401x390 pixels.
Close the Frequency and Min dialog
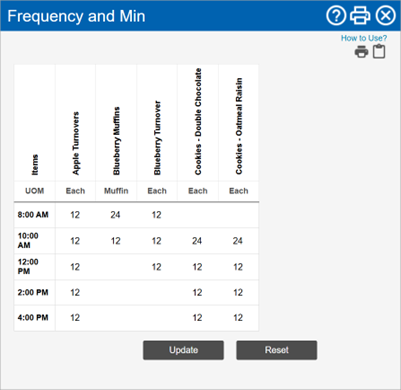[x=385, y=16]
